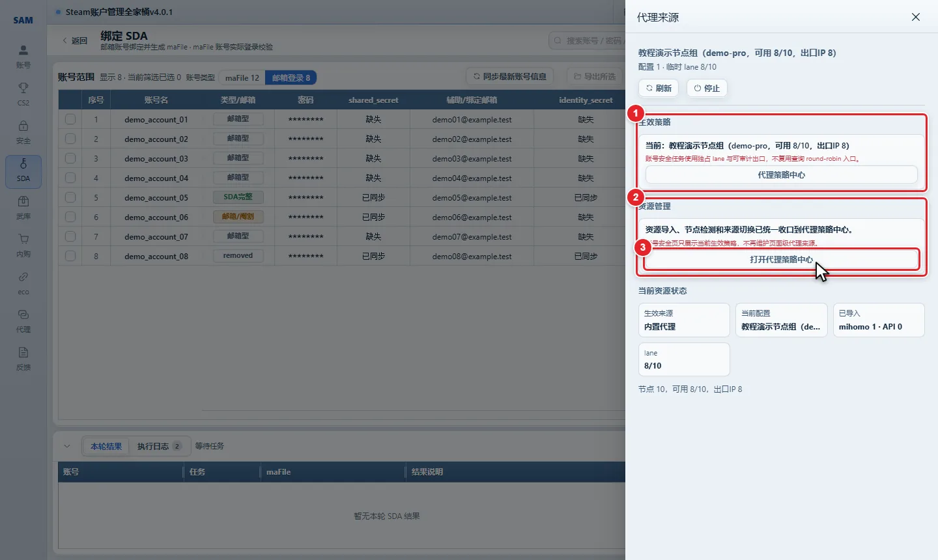
Task: Click the 已导入 mihomo 1 · API 0 card
Action: tap(879, 320)
